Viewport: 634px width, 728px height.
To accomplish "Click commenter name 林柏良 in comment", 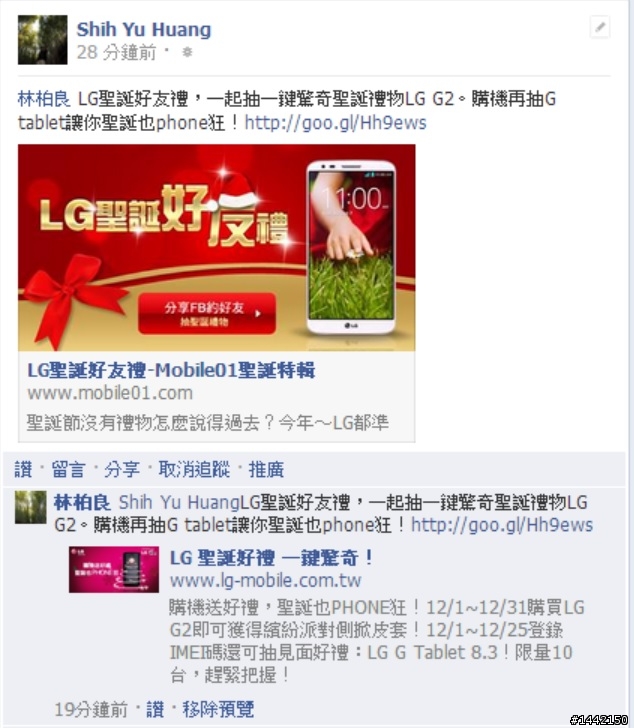I will point(82,502).
